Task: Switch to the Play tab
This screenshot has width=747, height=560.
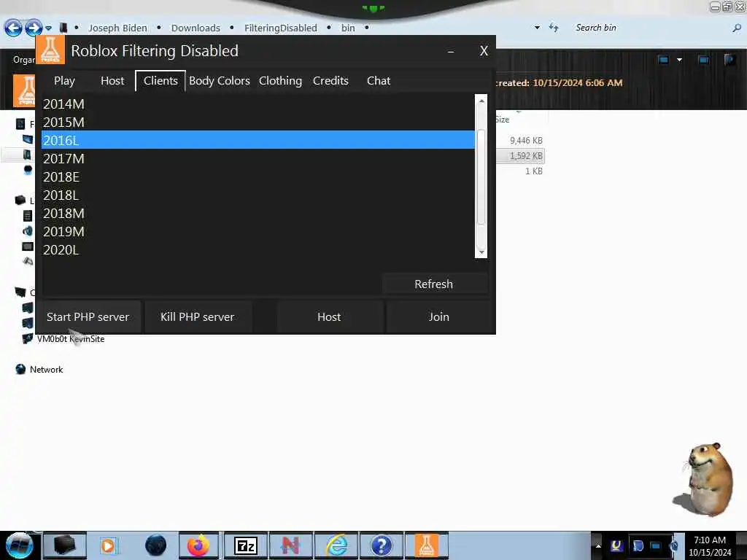Action: [x=64, y=81]
